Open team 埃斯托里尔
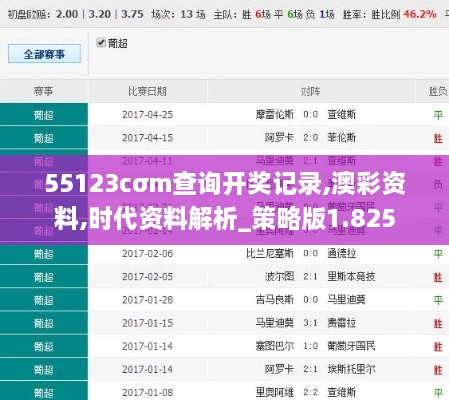Screen dimensions: 449x400 click(x=351, y=369)
